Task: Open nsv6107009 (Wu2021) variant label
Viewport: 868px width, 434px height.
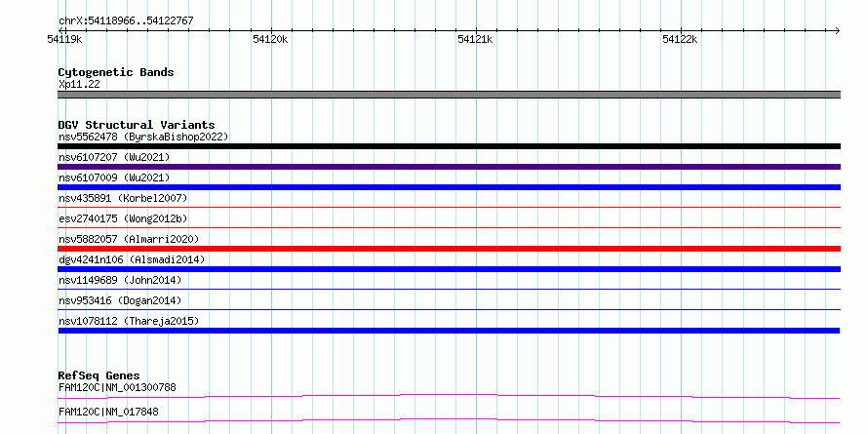Action: (x=114, y=178)
